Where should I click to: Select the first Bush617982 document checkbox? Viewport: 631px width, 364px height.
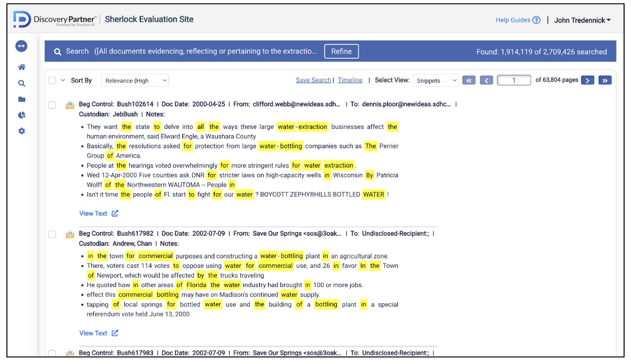[52, 234]
